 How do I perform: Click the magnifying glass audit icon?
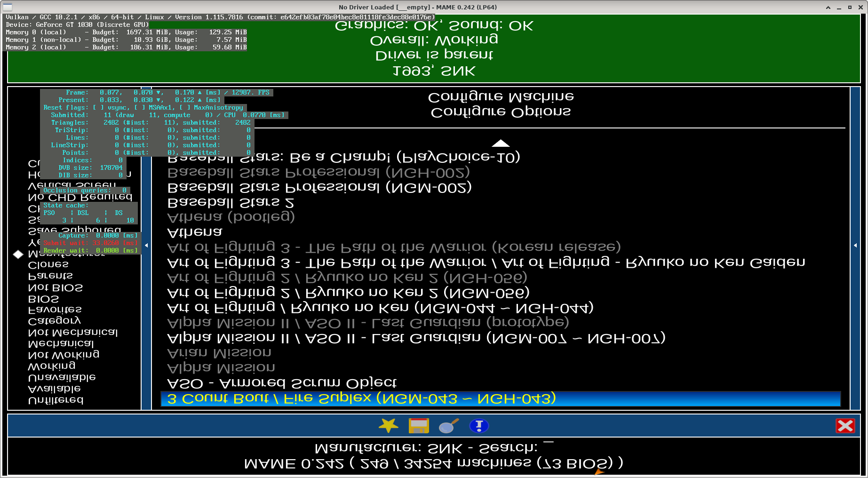[448, 426]
